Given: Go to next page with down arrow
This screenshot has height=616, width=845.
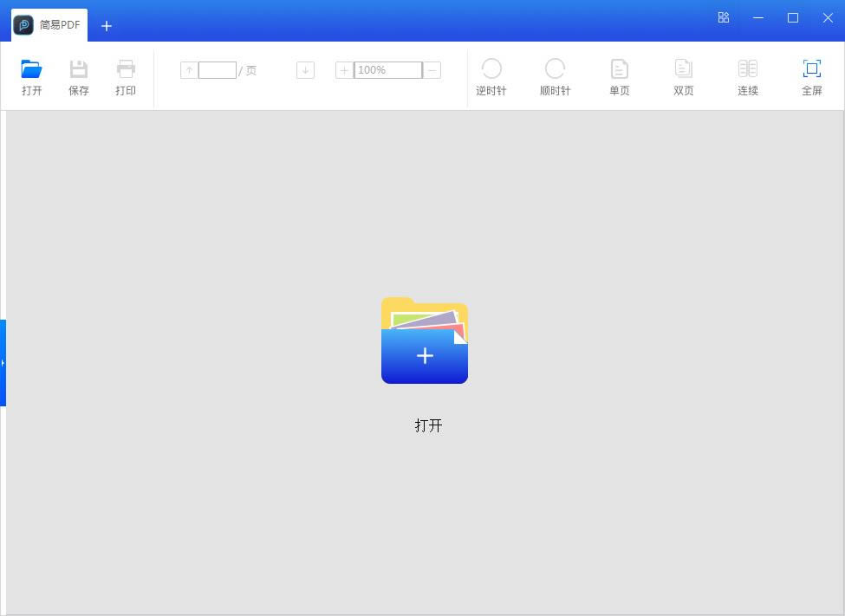Looking at the screenshot, I should 306,70.
